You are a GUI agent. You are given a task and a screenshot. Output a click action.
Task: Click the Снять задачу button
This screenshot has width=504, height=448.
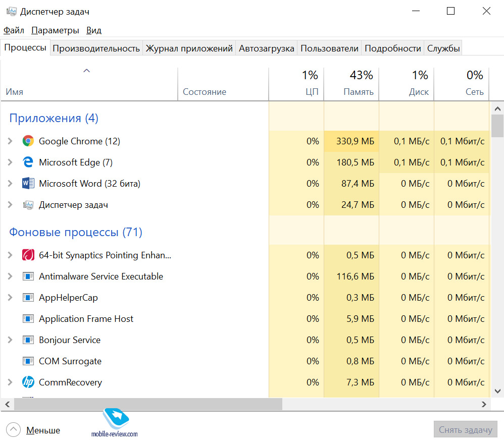click(466, 429)
